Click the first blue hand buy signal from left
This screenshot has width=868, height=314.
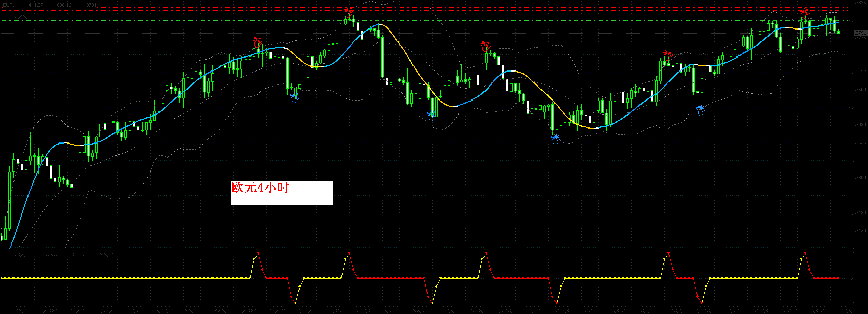[295, 97]
